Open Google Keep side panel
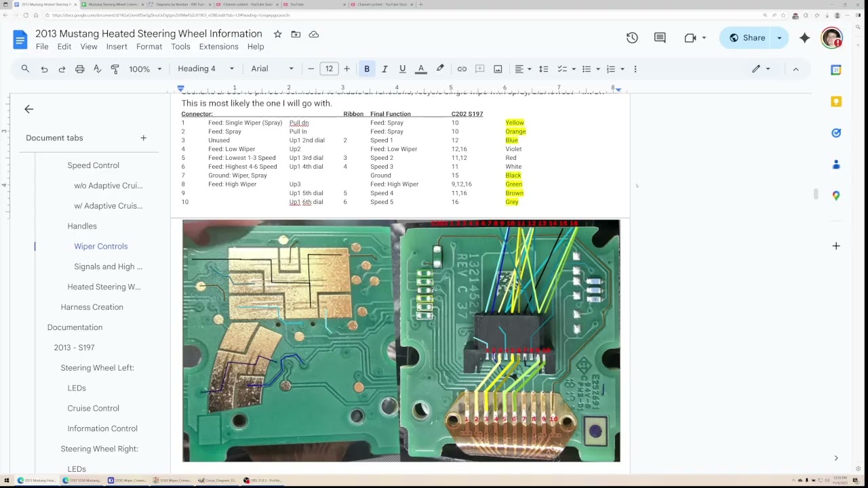 (836, 102)
